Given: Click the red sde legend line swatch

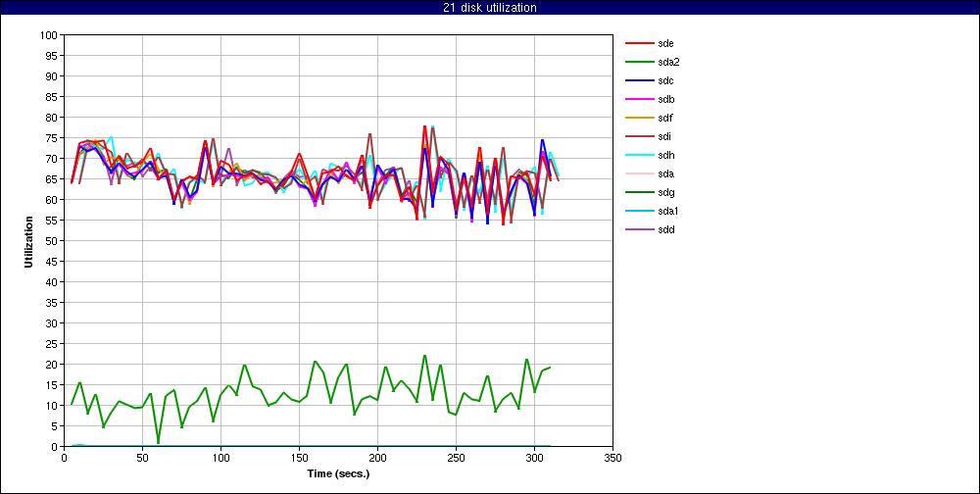Looking at the screenshot, I should point(639,43).
